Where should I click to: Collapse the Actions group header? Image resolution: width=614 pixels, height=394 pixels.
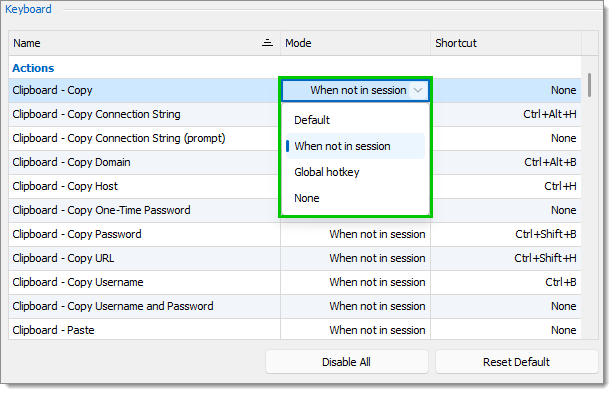click(x=33, y=68)
